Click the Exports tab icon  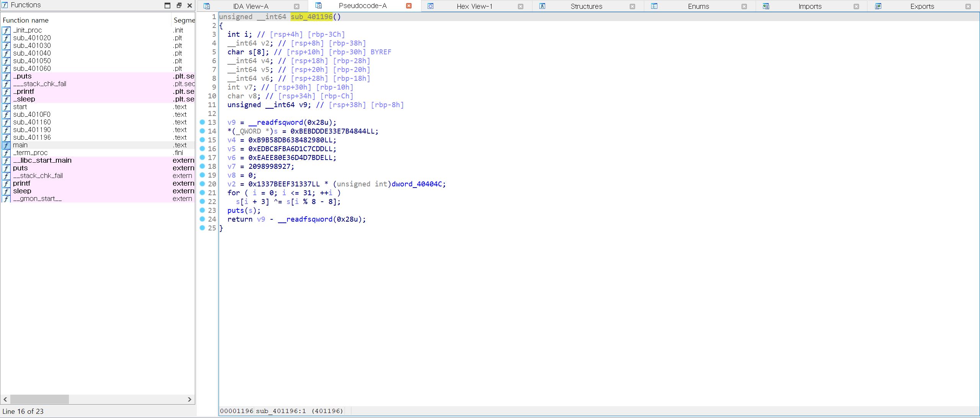(878, 6)
